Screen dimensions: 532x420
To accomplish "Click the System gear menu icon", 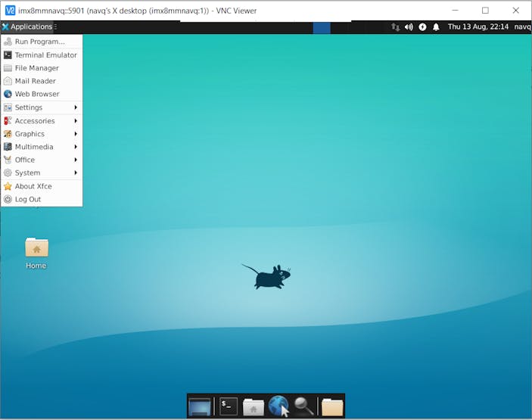I will click(8, 173).
